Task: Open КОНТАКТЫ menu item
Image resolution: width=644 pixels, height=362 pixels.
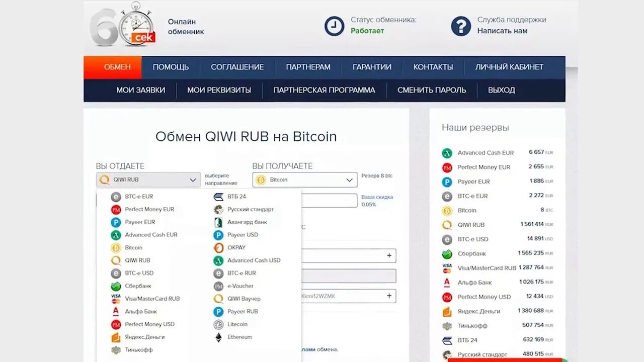Action: (433, 67)
